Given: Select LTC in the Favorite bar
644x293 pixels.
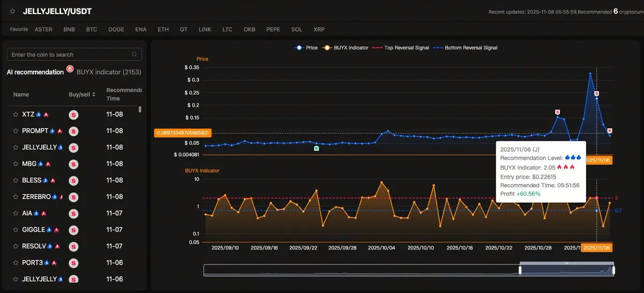Looking at the screenshot, I should [x=227, y=30].
